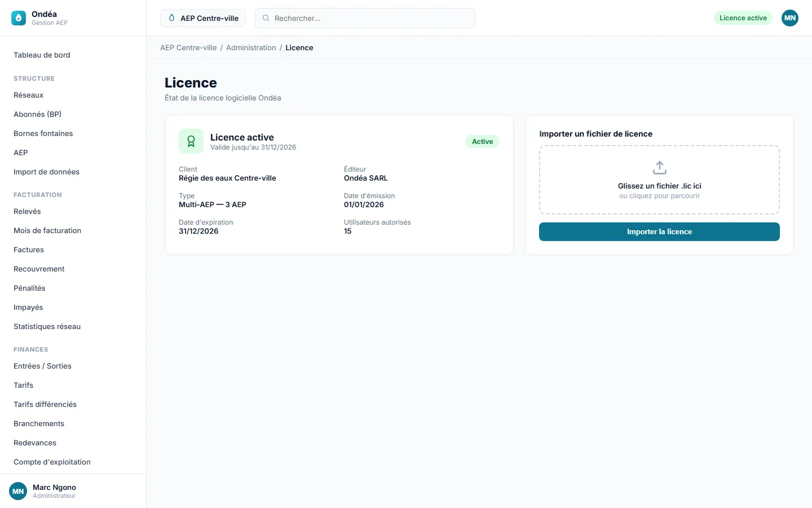Click the licence ribbon badge icon

click(191, 141)
